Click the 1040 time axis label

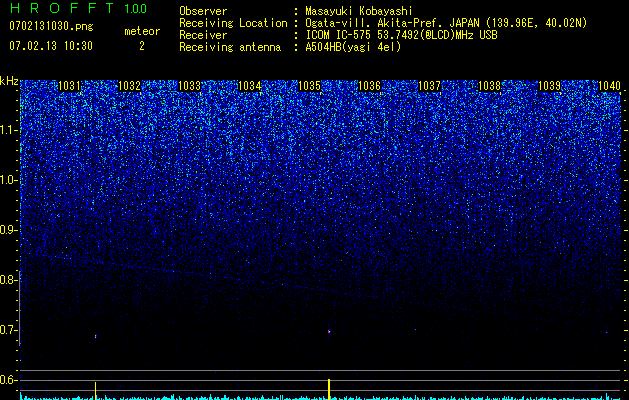click(609, 86)
